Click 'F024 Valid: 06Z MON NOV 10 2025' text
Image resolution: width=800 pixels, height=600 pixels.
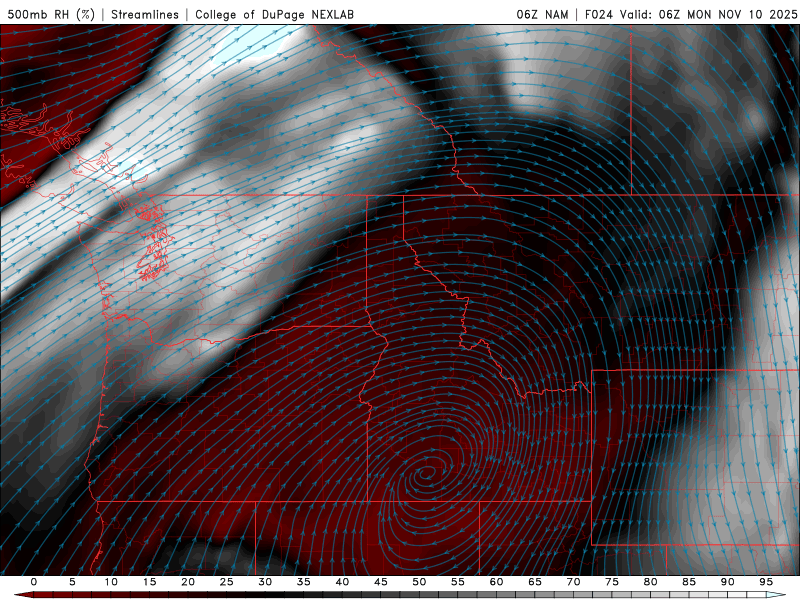pos(691,14)
